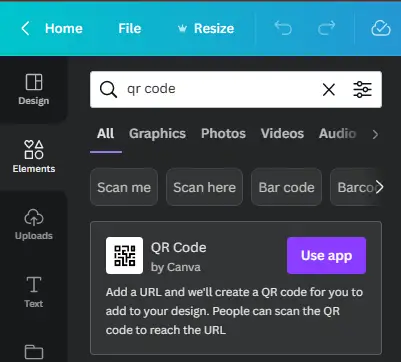
Task: Go back using the Home chevron
Action: click(25, 28)
